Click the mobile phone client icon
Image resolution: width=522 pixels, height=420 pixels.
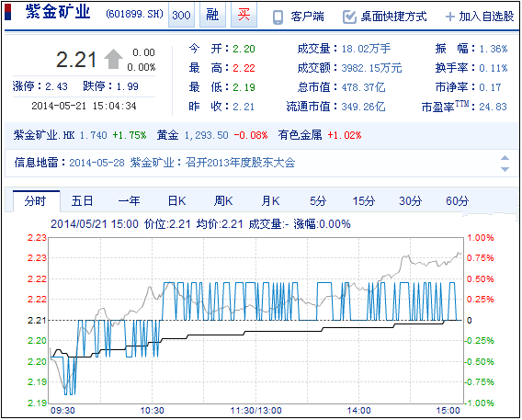[x=278, y=17]
